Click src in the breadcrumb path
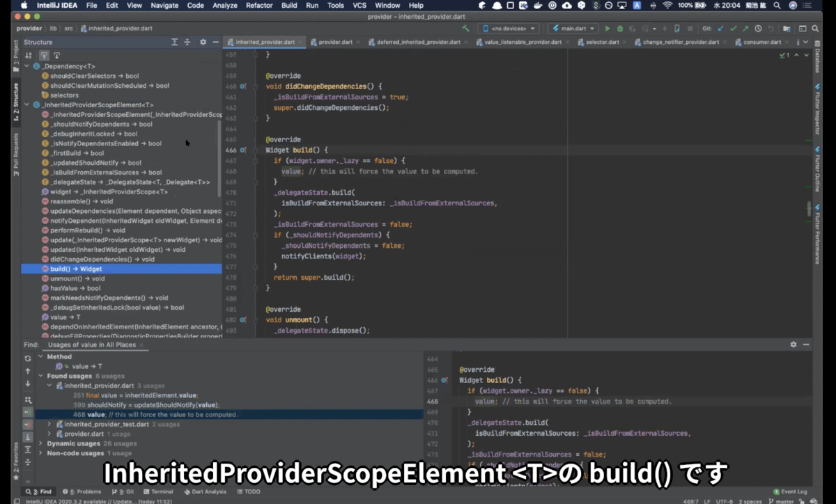The width and height of the screenshot is (836, 504). click(x=68, y=29)
